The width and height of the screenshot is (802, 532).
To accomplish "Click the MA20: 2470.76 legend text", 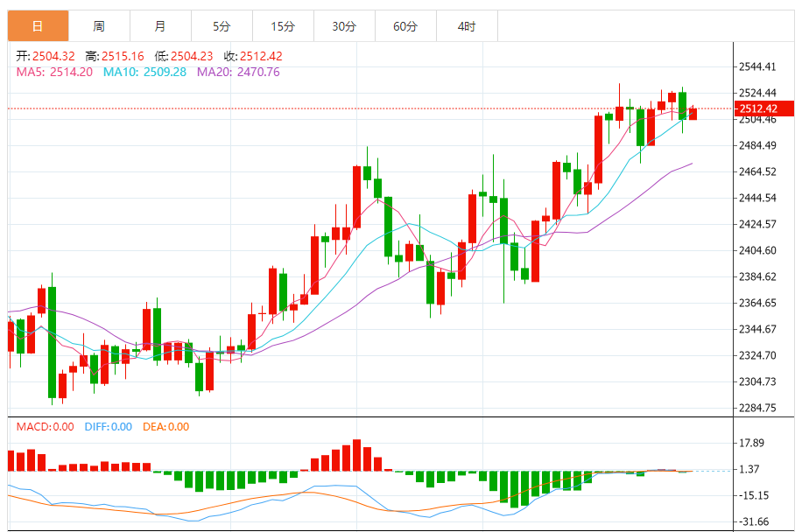I will [x=238, y=72].
